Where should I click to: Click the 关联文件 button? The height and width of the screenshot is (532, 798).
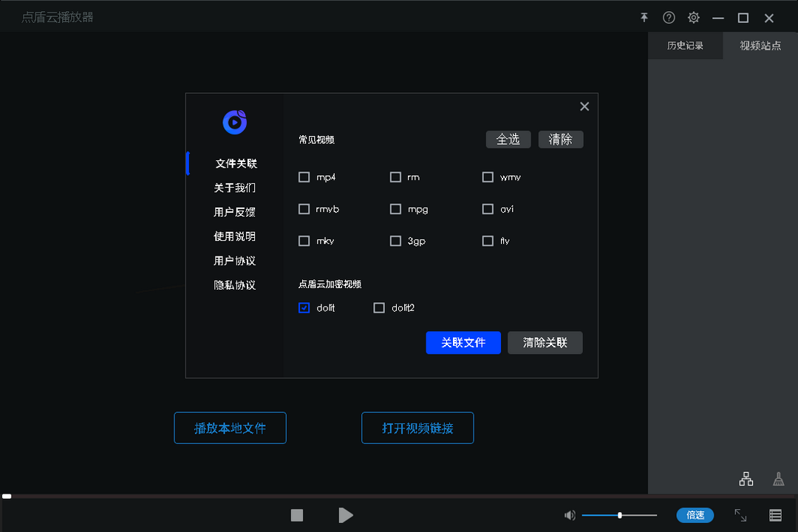tap(463, 342)
